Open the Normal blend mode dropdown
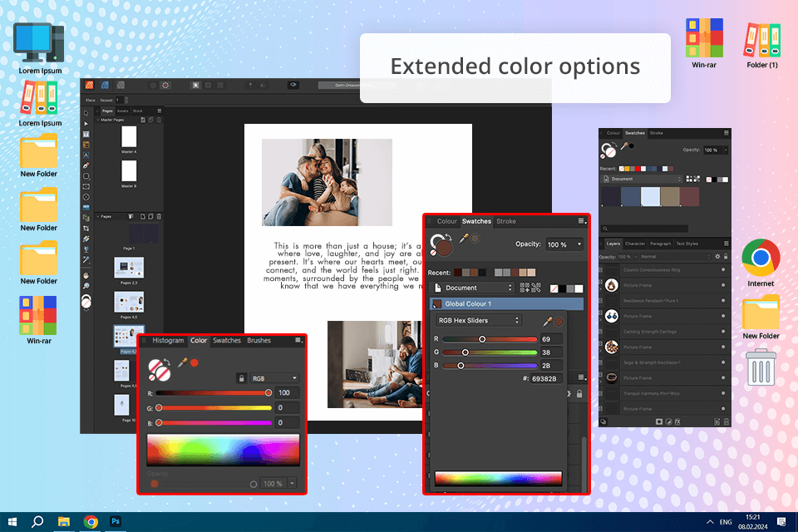This screenshot has width=798, height=532. (x=675, y=257)
